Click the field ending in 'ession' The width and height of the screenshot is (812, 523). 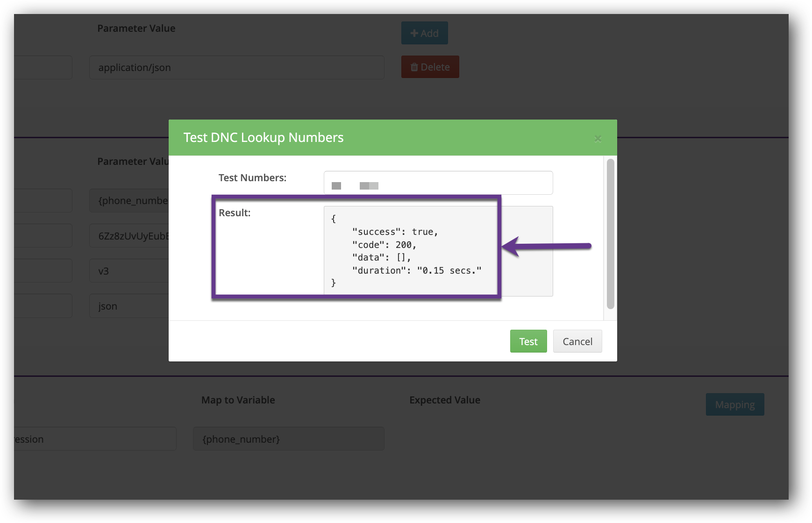tap(95, 439)
